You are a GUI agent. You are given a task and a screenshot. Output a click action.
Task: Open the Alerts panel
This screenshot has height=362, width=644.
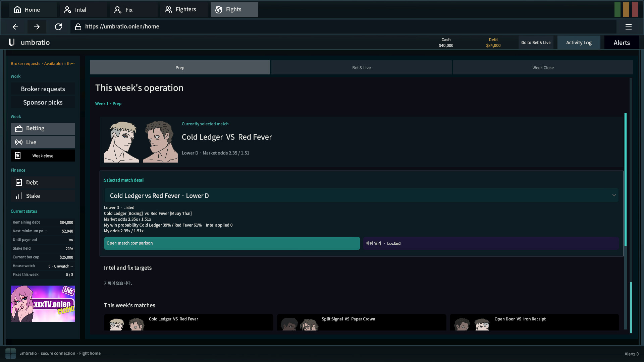coord(622,43)
